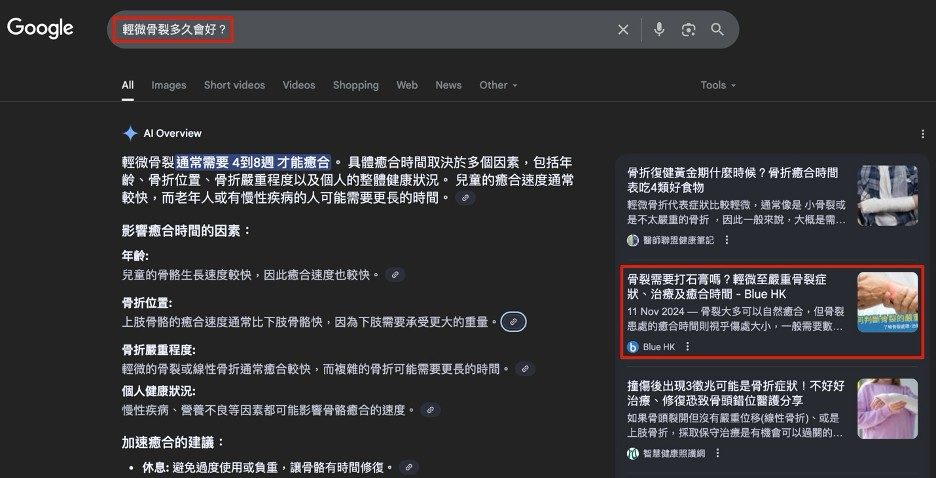Image resolution: width=936 pixels, height=478 pixels.
Task: Open source link icon in 骨折嚴重程度 section
Action: tap(525, 369)
